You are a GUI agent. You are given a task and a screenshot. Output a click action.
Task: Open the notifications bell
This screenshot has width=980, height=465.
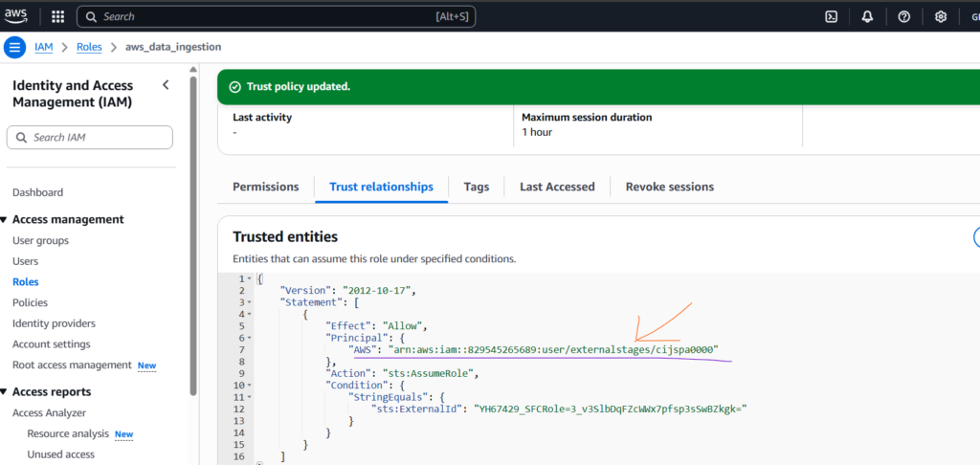tap(867, 17)
